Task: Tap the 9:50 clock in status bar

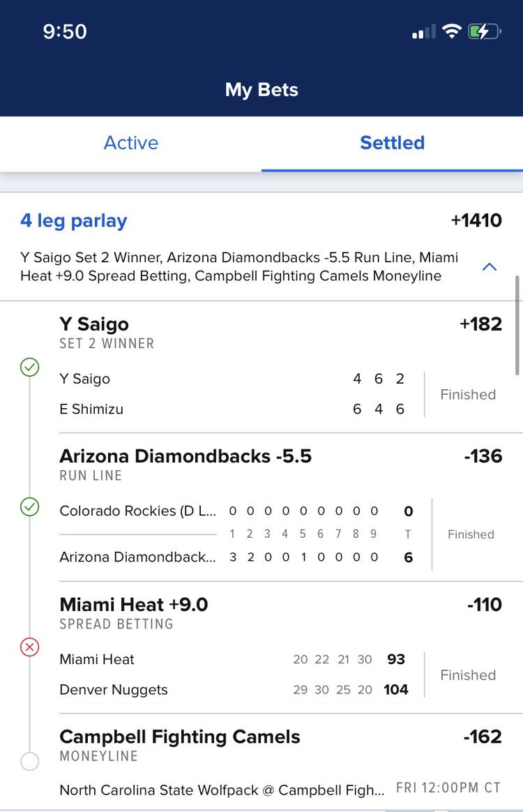Action: (x=65, y=31)
